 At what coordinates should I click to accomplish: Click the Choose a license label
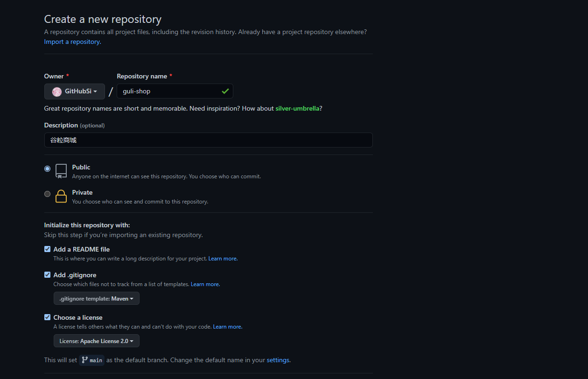[78, 317]
